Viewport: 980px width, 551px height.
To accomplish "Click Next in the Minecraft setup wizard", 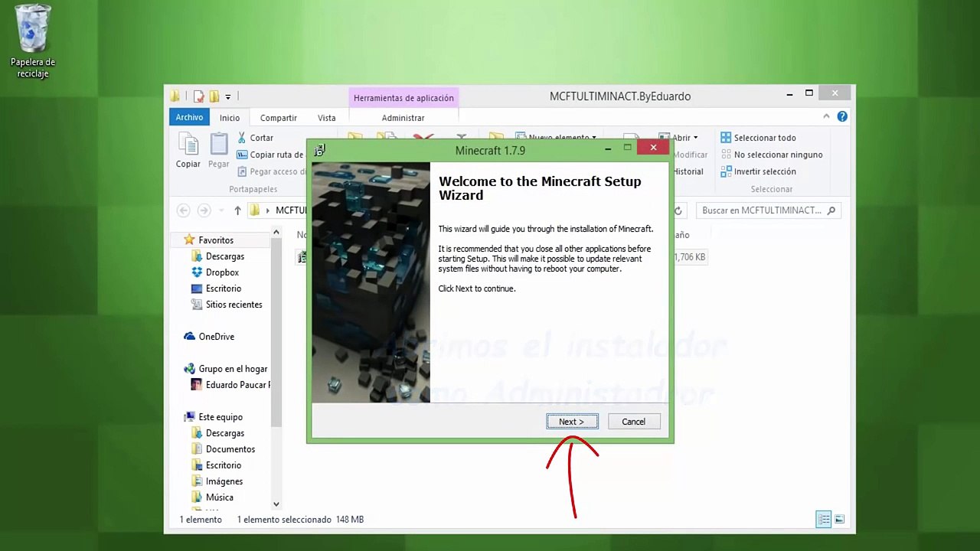I will pos(572,422).
